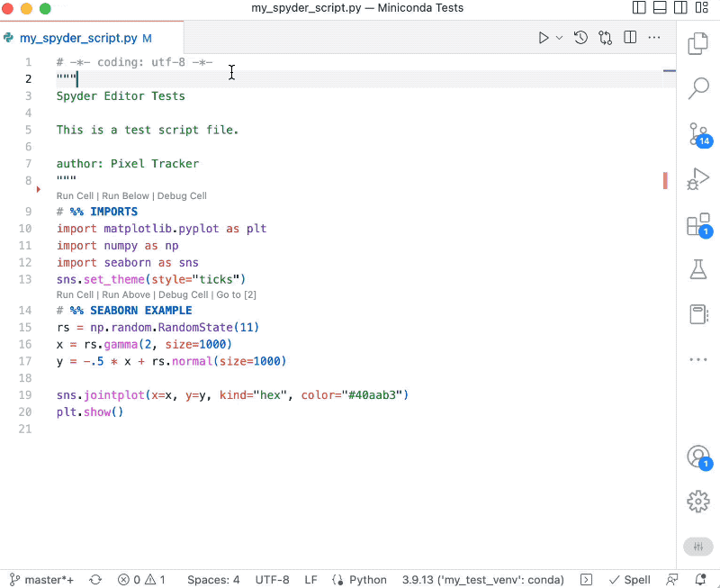The width and height of the screenshot is (720, 588).
Task: Open Run and Debug view
Action: coord(698,178)
